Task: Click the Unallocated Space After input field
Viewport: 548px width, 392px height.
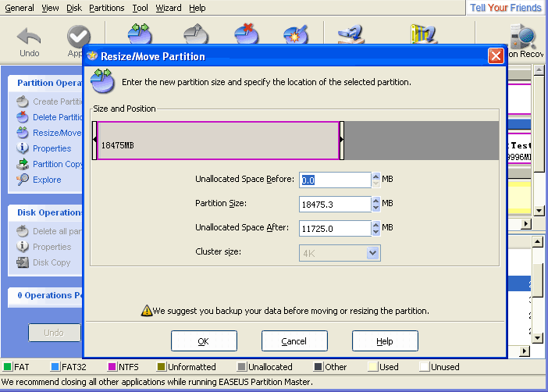Action: pos(335,228)
